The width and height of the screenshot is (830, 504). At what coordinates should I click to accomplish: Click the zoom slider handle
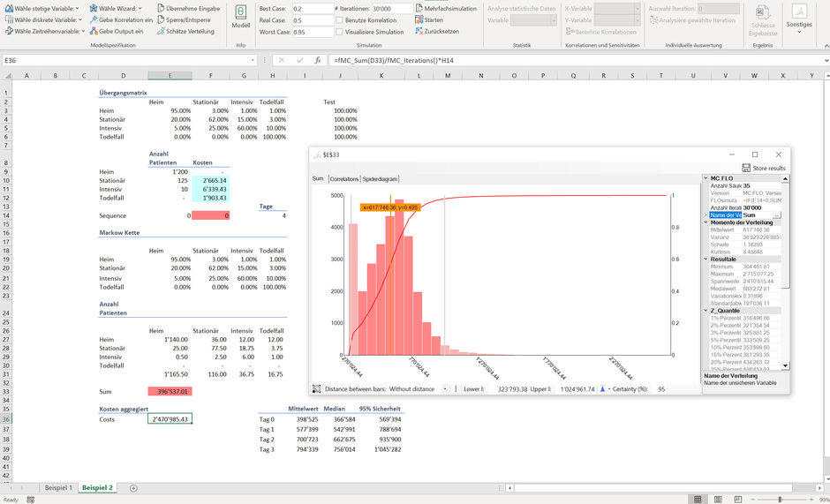tap(780, 500)
